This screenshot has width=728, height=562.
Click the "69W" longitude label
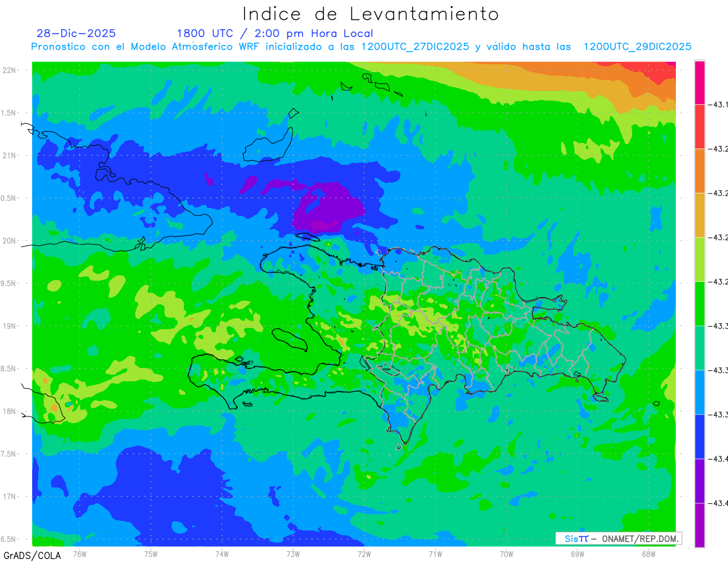pyautogui.click(x=578, y=554)
